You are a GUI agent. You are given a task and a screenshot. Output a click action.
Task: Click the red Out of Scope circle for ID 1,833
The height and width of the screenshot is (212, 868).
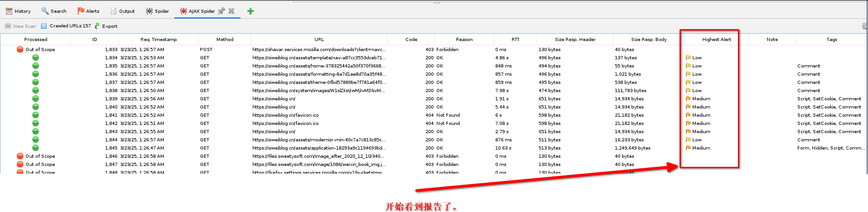click(20, 49)
